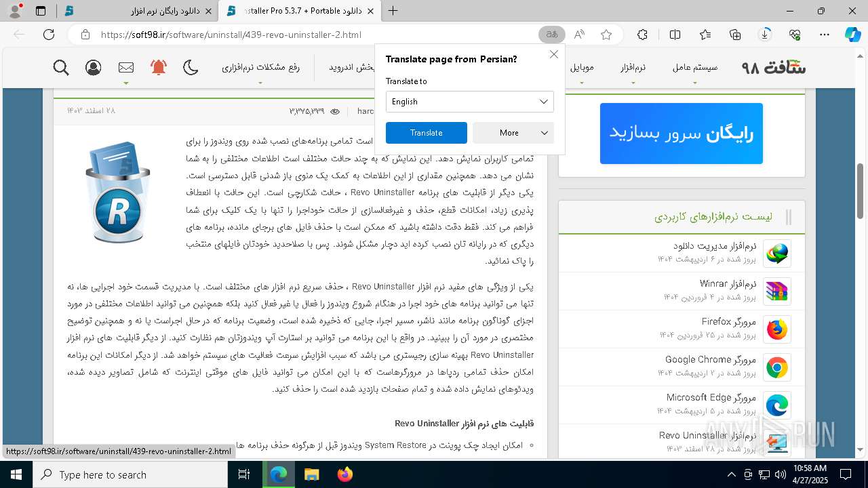Open the Extensions puzzle icon
This screenshot has height=488, width=868.
tap(642, 35)
